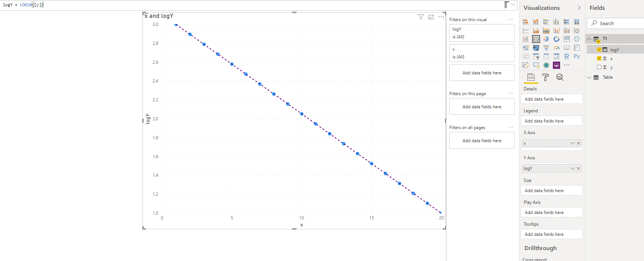Click the 'x and logY' chart title
Viewport: 644px width, 261px height.
point(159,16)
